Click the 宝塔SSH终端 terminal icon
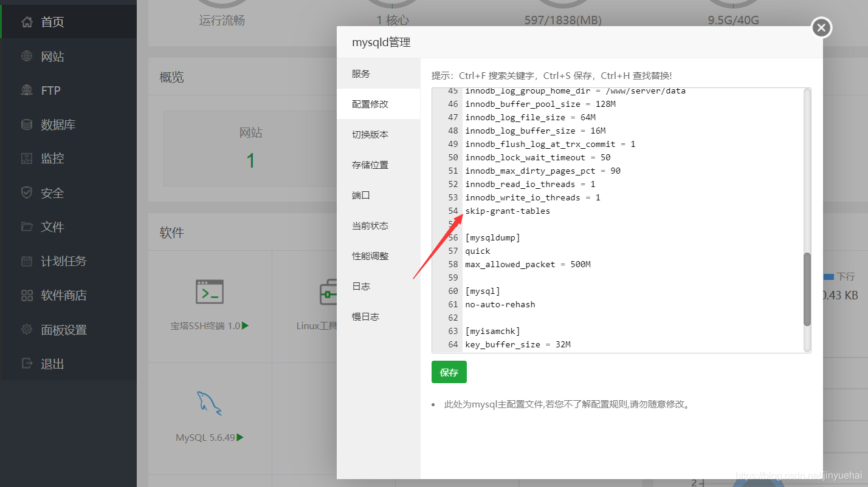This screenshot has height=487, width=868. pos(210,292)
